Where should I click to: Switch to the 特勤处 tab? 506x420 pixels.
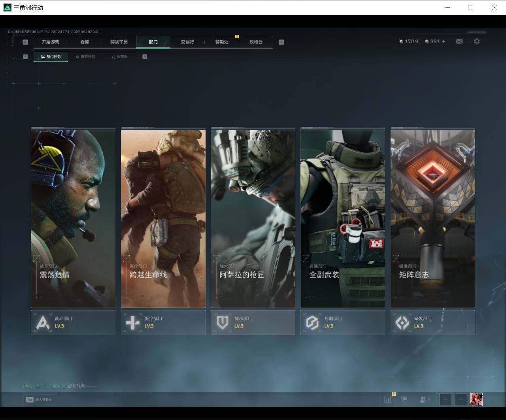pyautogui.click(x=222, y=42)
